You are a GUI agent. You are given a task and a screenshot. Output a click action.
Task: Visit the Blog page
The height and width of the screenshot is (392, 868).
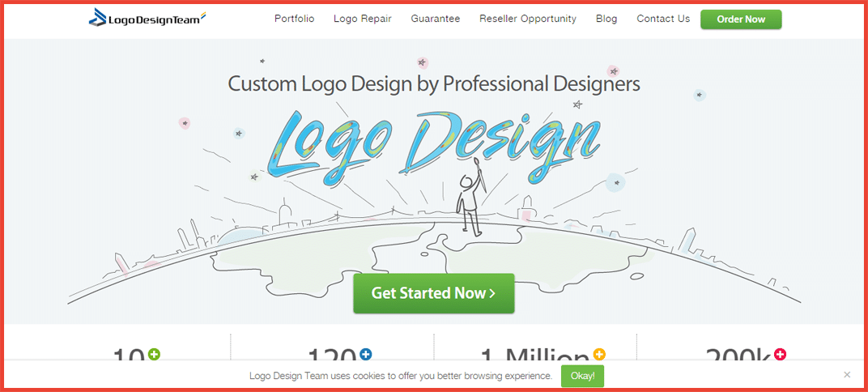[606, 19]
